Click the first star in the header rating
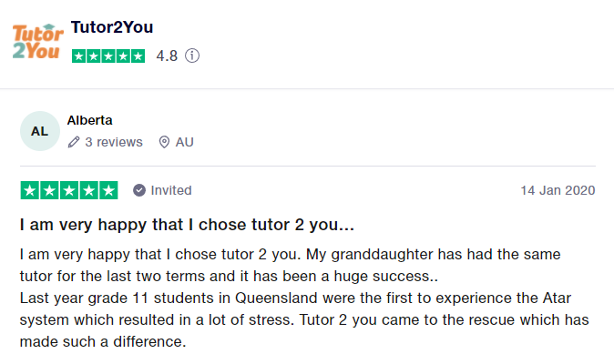Viewport: 614px width, 364px height. click(78, 56)
